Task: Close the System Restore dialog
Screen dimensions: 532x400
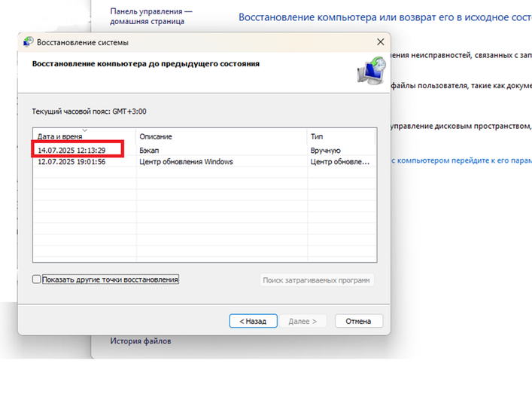Action: click(x=380, y=41)
